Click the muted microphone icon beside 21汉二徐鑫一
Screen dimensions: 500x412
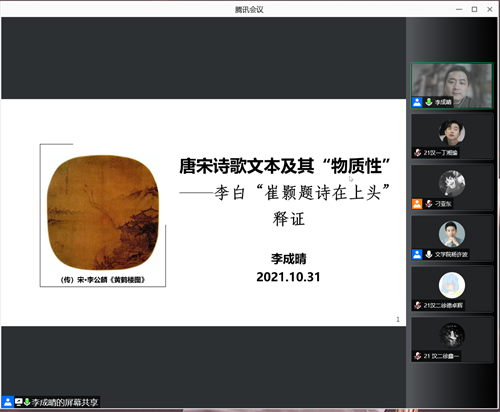[x=417, y=356]
